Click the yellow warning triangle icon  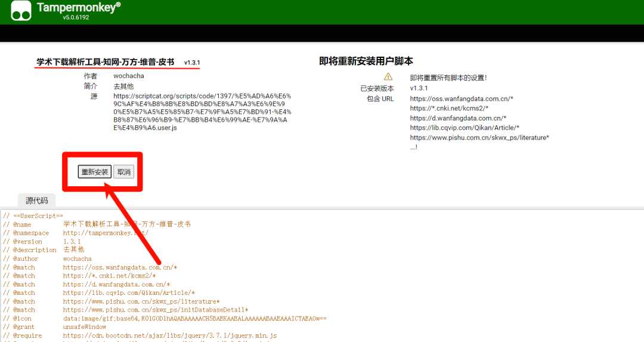(x=388, y=77)
